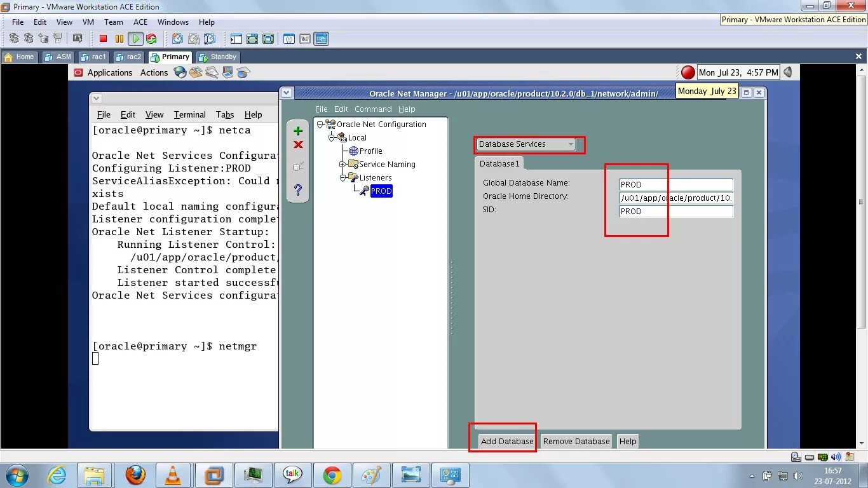868x488 pixels.
Task: Click the Remove Database button
Action: coord(576,442)
